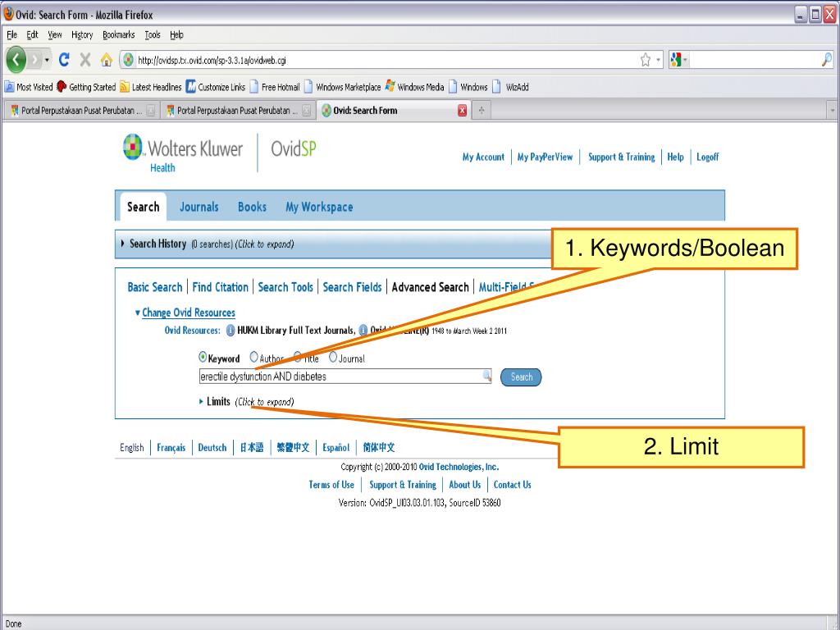This screenshot has height=630, width=840.
Task: Switch language to Deutsch
Action: (212, 447)
